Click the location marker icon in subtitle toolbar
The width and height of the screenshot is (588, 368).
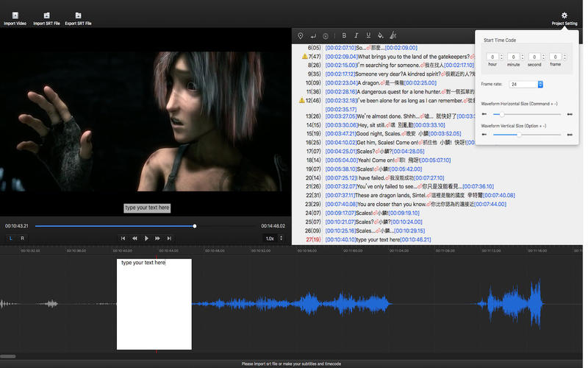pos(300,35)
